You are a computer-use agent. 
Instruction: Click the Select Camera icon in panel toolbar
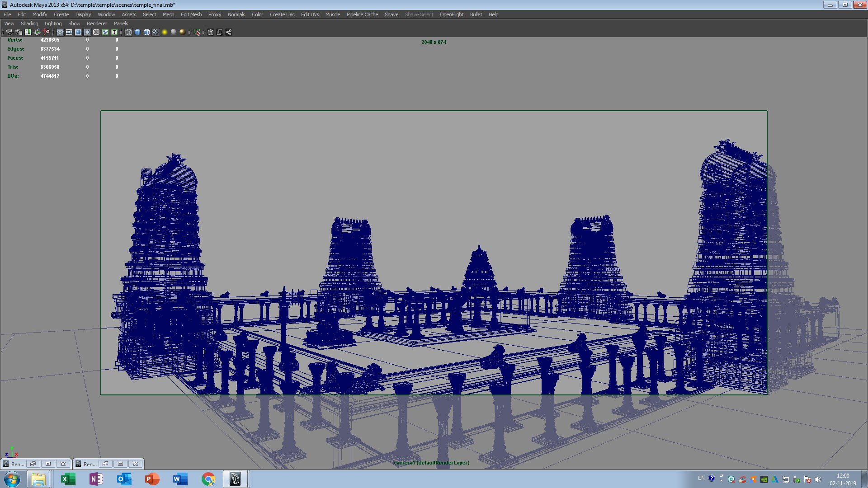9,32
